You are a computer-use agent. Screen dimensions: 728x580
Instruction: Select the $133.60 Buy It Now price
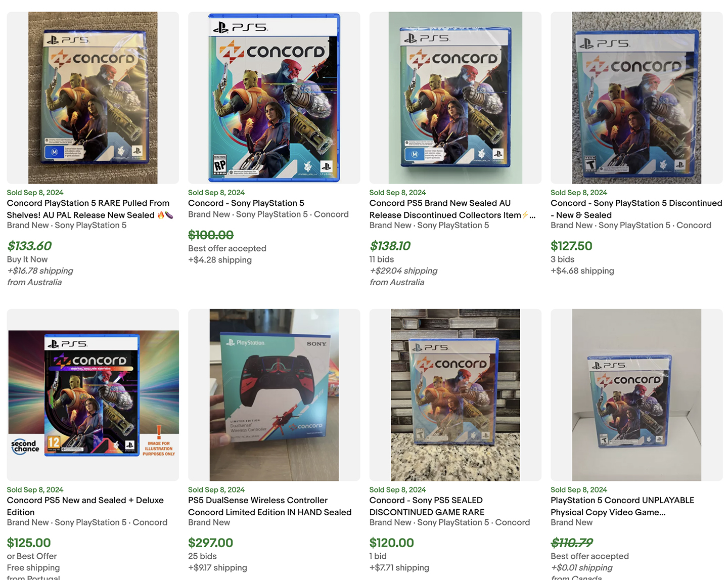(29, 246)
